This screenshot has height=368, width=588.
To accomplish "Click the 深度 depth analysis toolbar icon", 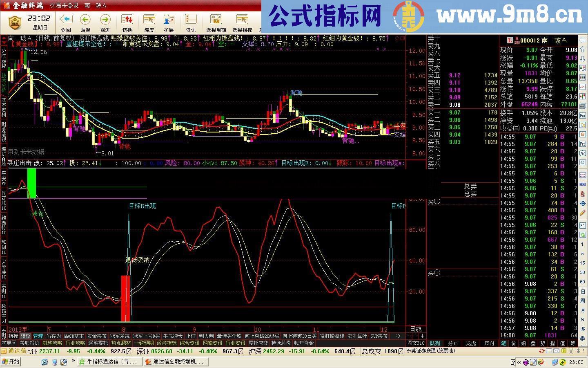I will (149, 19).
